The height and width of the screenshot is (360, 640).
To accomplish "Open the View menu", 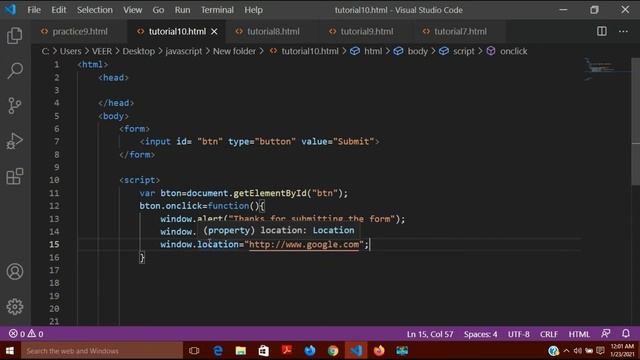I will coord(133,10).
